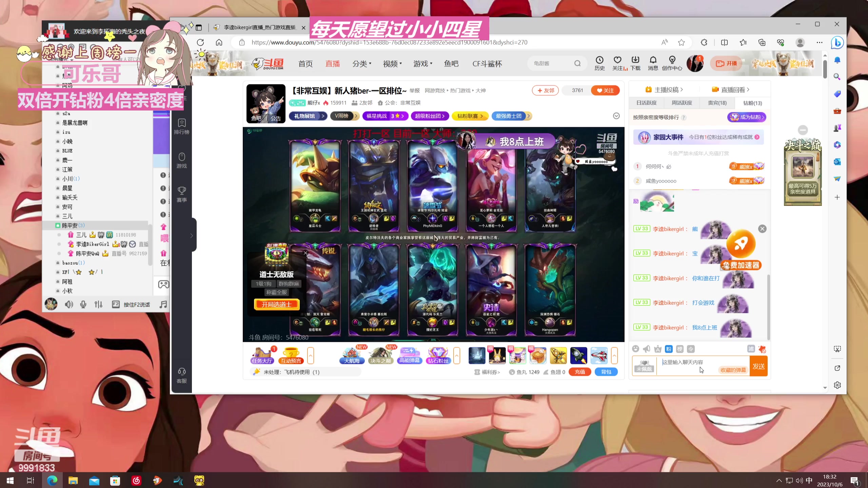Expand the gift list arrow after airplane gift
Screen dimensions: 868x488
(614, 355)
